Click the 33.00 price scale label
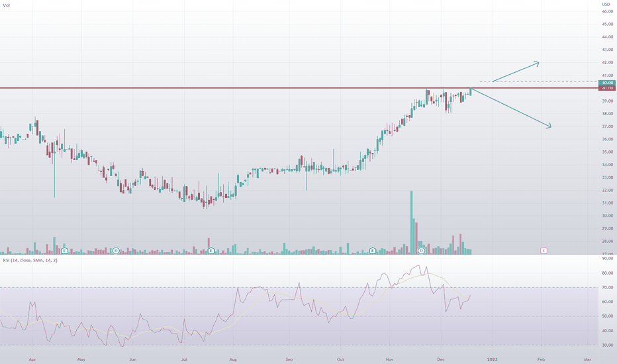 pyautogui.click(x=607, y=177)
